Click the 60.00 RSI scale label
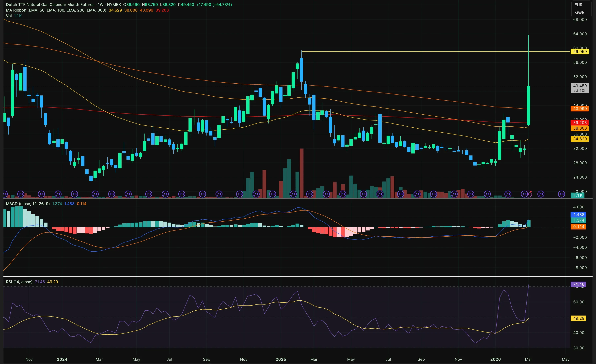 (579, 302)
